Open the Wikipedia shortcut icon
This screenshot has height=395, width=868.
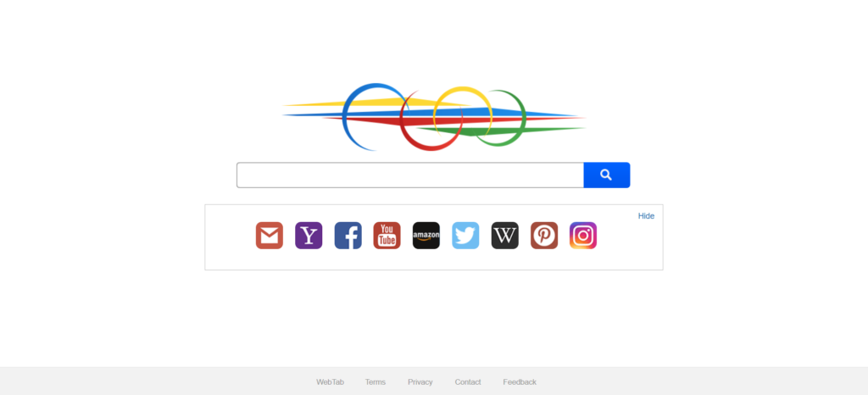point(505,236)
